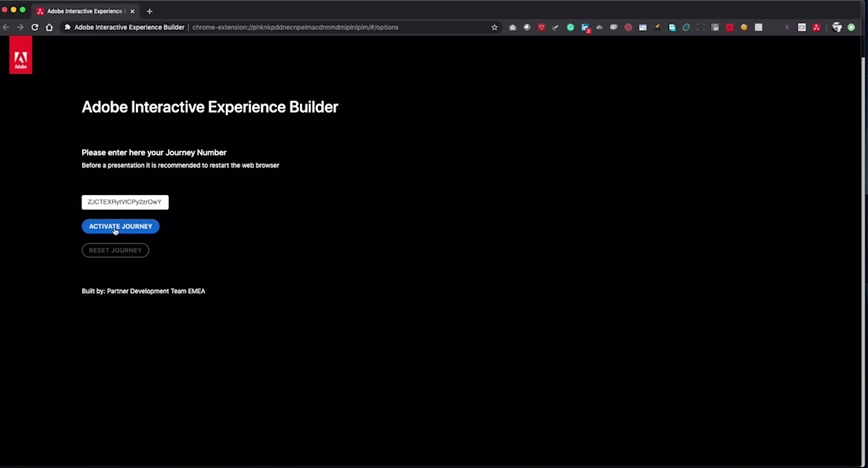Click the Adobe logo in the page header
The image size is (868, 468).
[21, 54]
